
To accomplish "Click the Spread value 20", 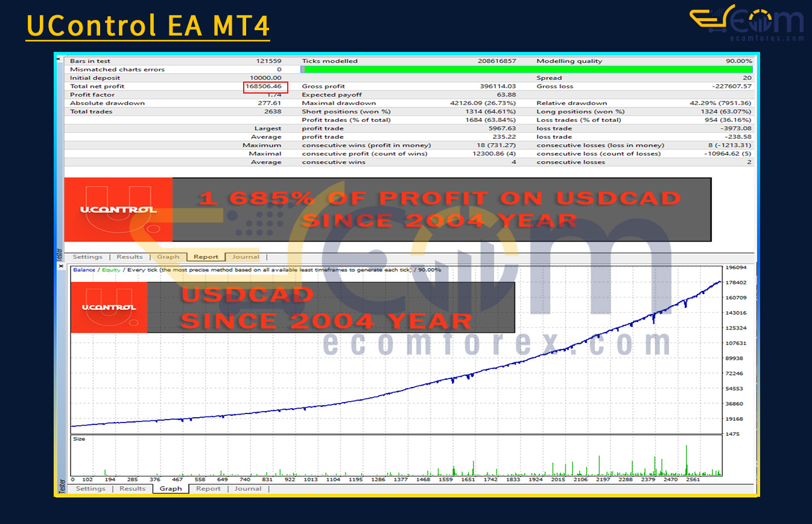I will coord(748,78).
